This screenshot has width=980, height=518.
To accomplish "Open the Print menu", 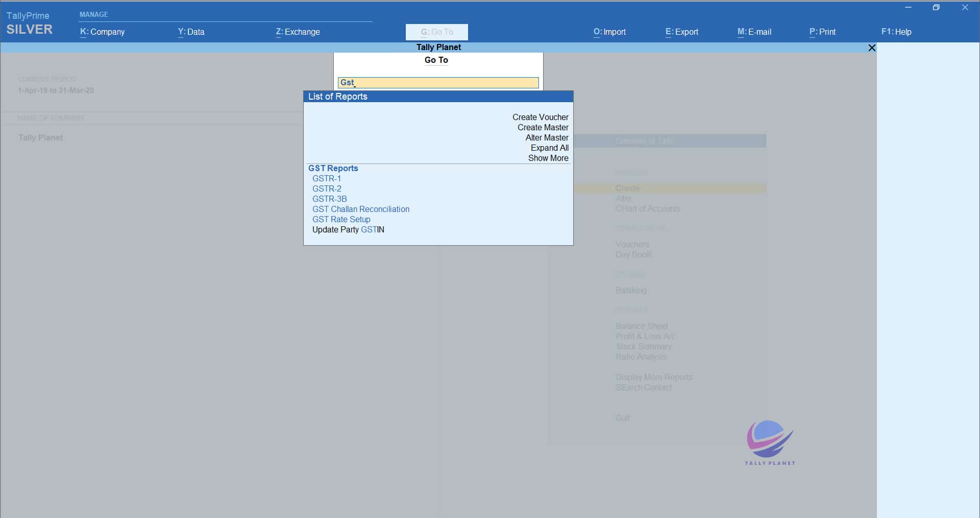I will (x=822, y=32).
